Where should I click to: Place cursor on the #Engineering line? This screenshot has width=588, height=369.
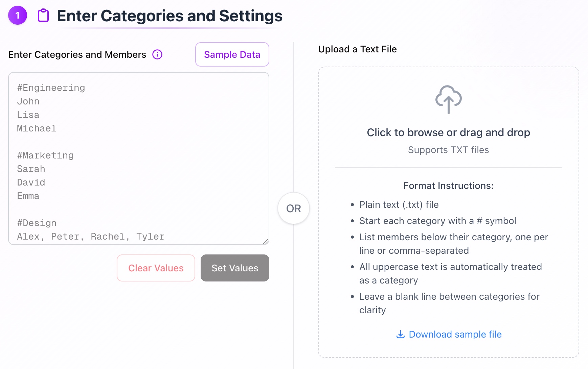51,88
